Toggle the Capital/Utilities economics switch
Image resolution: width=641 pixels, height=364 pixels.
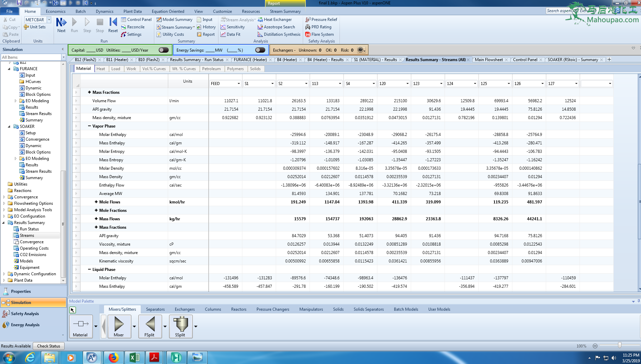163,50
